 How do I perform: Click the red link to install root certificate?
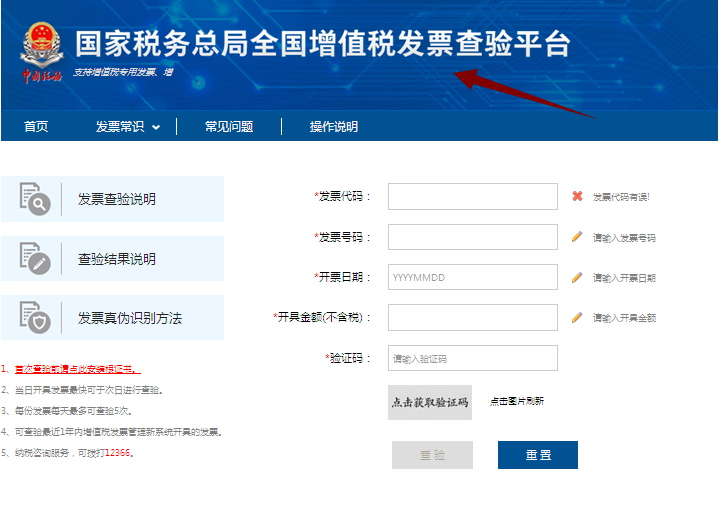(x=77, y=369)
